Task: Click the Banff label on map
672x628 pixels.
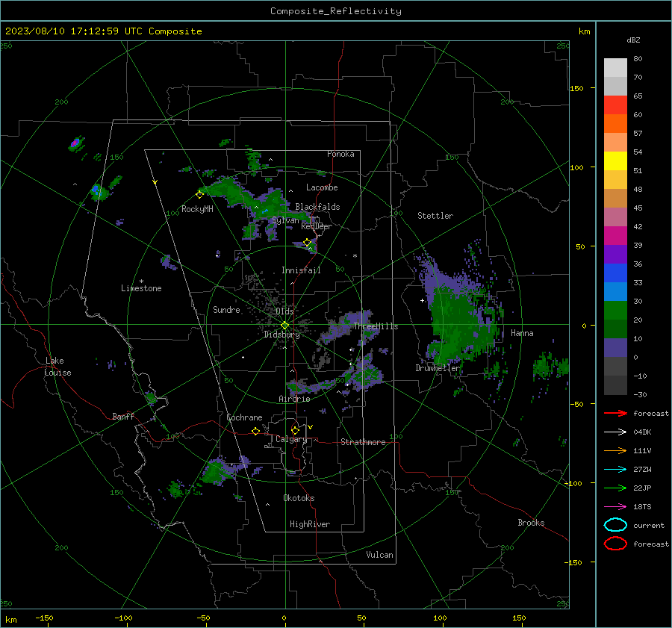Action: click(123, 417)
